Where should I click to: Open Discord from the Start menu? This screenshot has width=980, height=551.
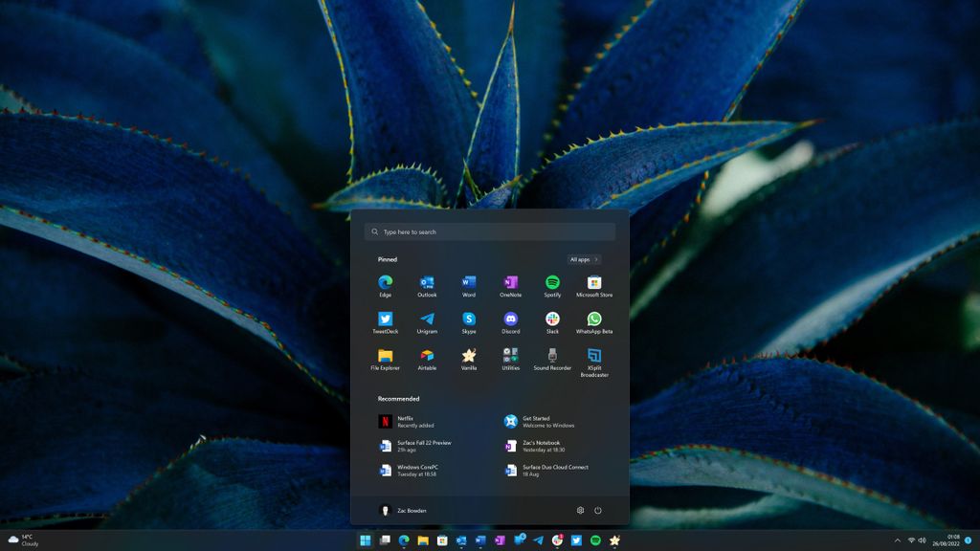(509, 320)
